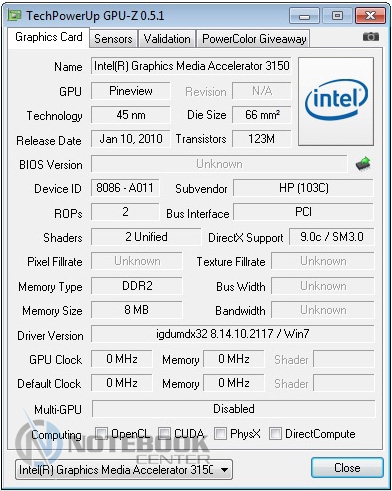The image size is (392, 491).
Task: Click the Transistors field showing 123M
Action: [262, 139]
